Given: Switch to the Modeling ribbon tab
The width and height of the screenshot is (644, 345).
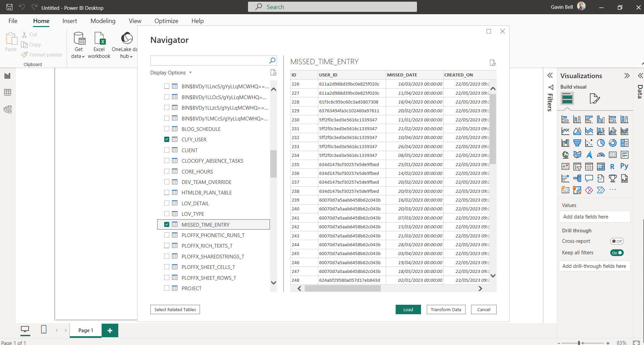Looking at the screenshot, I should [103, 21].
